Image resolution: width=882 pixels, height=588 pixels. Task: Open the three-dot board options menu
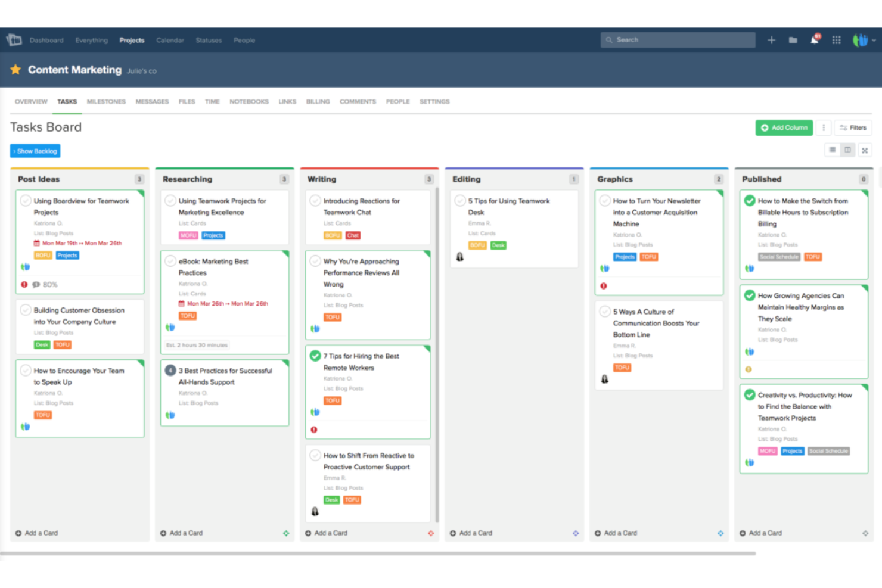tap(824, 127)
